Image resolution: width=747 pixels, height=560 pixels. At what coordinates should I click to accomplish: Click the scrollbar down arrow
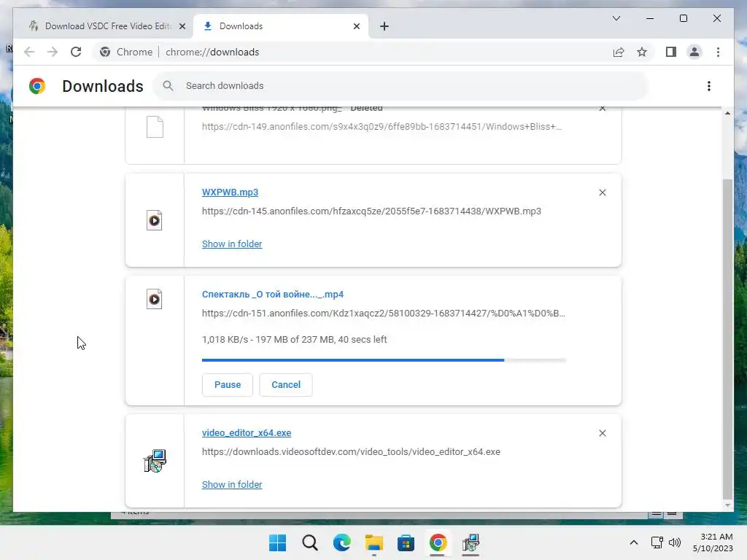(x=727, y=505)
